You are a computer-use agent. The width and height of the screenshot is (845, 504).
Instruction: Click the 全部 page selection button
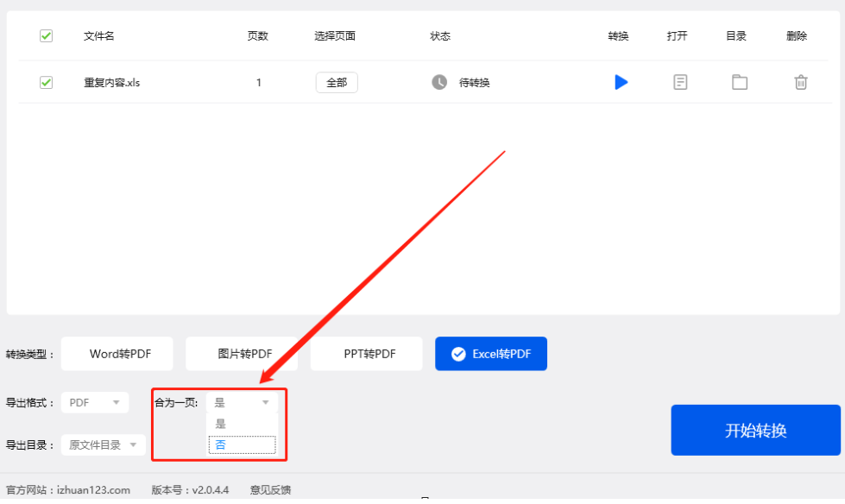(x=337, y=83)
